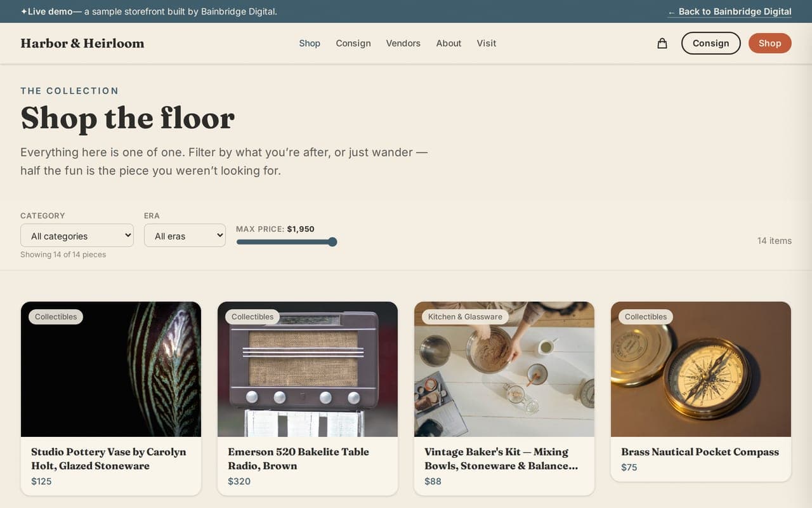
Task: Open the About navigation item
Action: (449, 43)
